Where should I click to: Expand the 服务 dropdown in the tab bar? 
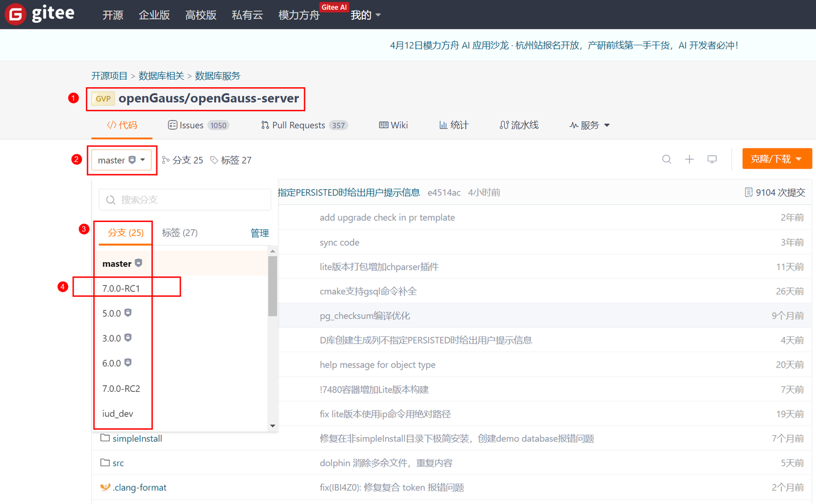[x=589, y=125]
